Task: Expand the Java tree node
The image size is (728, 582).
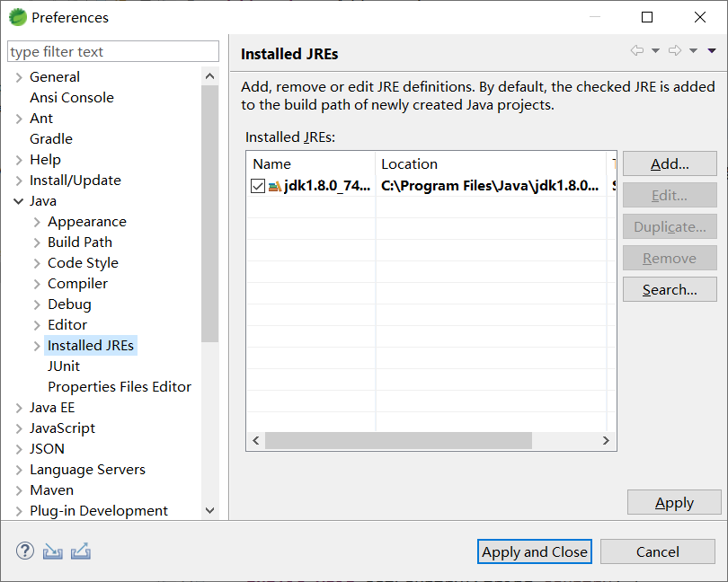Action: [20, 200]
